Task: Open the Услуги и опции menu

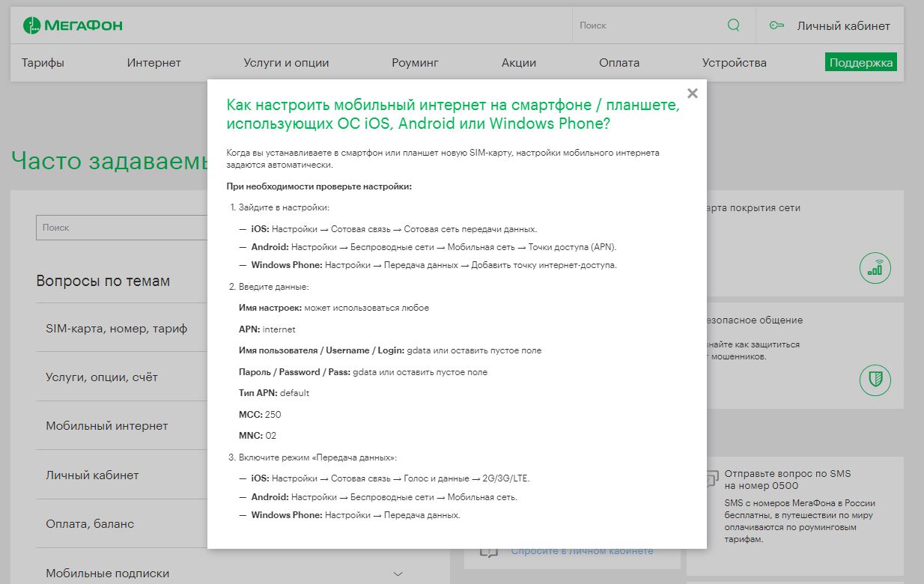Action: [x=286, y=63]
